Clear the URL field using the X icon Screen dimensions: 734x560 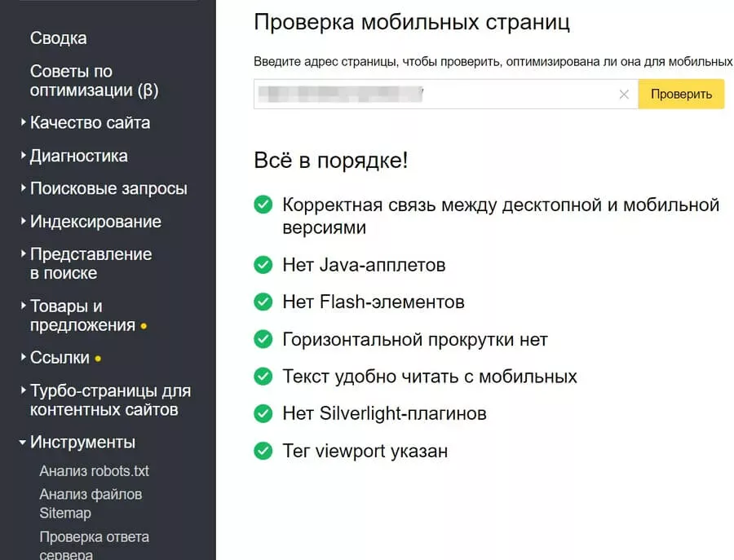(x=624, y=94)
